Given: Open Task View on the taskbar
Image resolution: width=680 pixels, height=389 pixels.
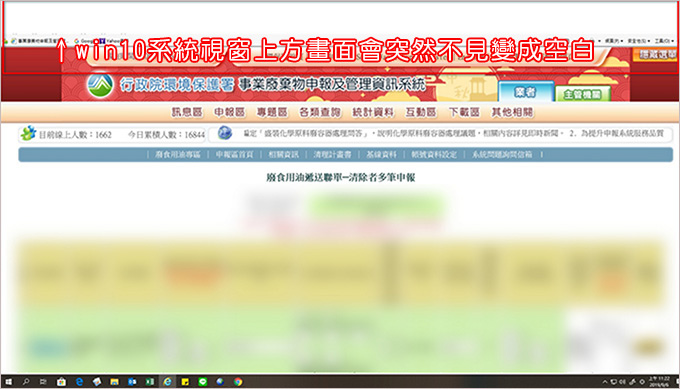Looking at the screenshot, I should pyautogui.click(x=43, y=382).
